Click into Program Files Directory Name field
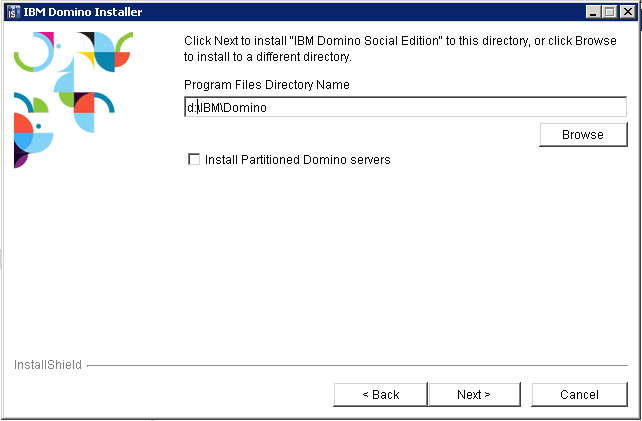 coord(405,107)
